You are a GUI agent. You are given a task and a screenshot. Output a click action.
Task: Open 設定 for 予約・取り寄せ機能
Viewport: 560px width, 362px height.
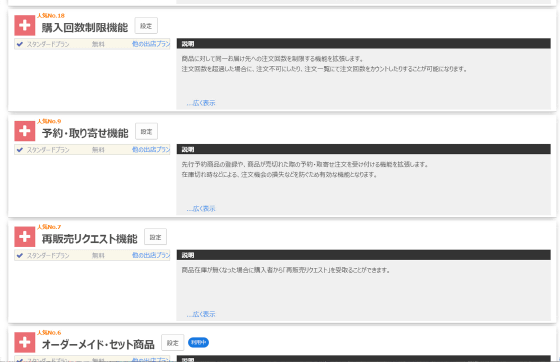coord(146,131)
